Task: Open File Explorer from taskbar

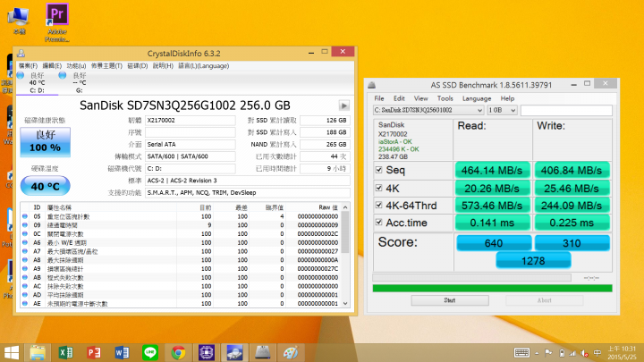Action: point(38,352)
